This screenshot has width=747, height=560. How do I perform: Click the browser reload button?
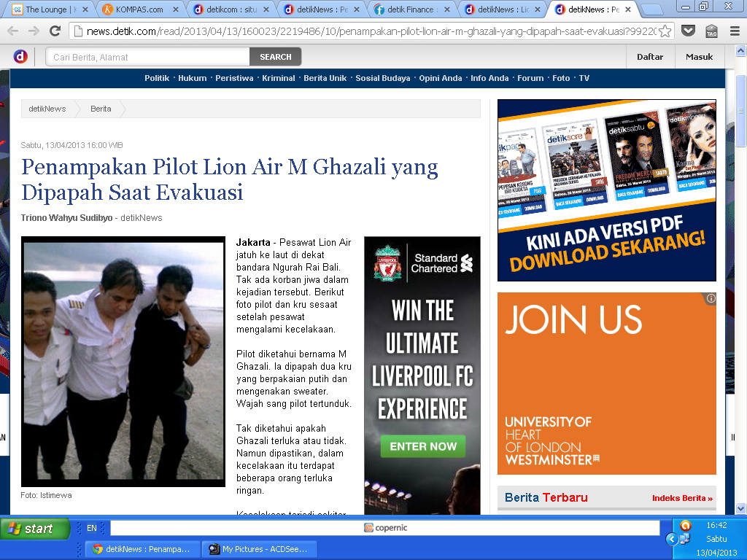tap(55, 31)
